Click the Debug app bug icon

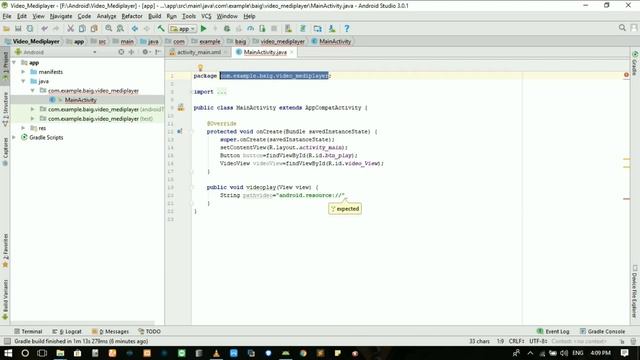(227, 29)
